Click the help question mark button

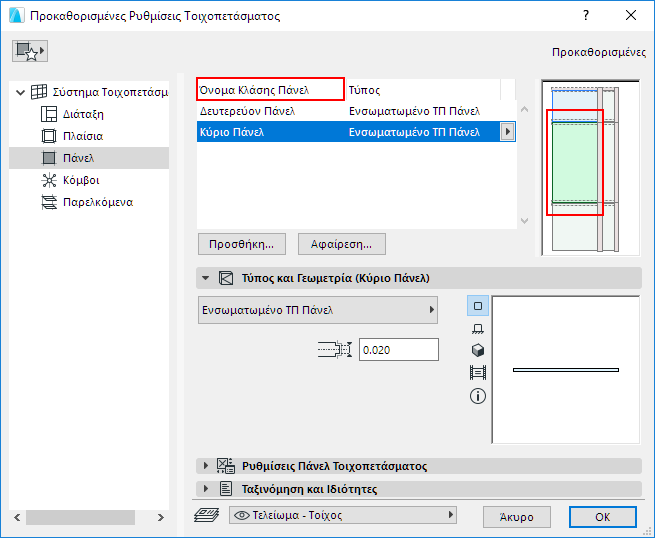[x=586, y=15]
